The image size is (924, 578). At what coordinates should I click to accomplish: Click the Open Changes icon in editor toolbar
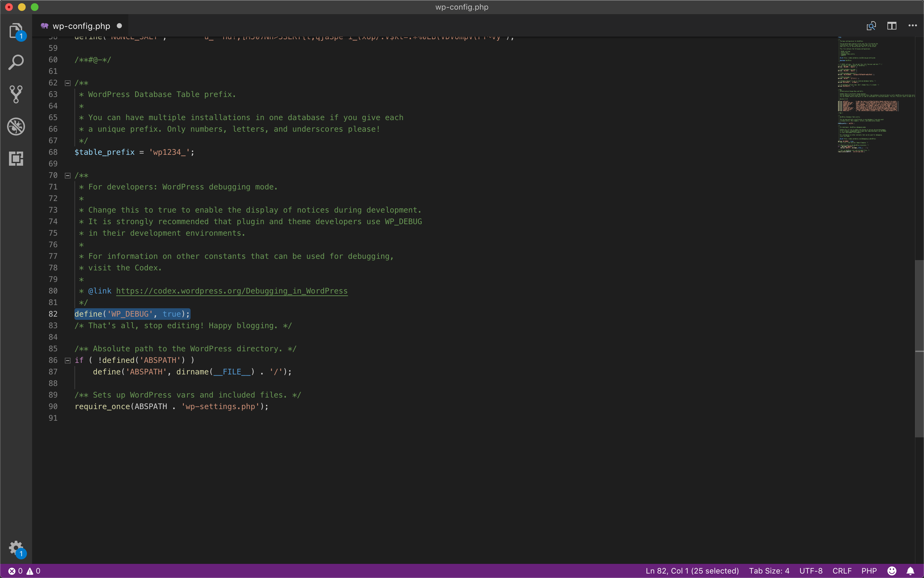(x=871, y=26)
